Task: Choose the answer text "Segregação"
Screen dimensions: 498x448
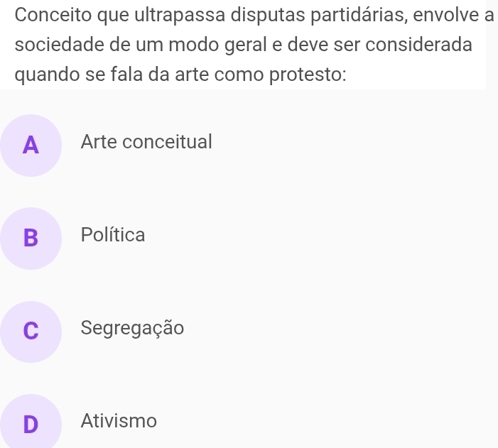Action: click(132, 328)
